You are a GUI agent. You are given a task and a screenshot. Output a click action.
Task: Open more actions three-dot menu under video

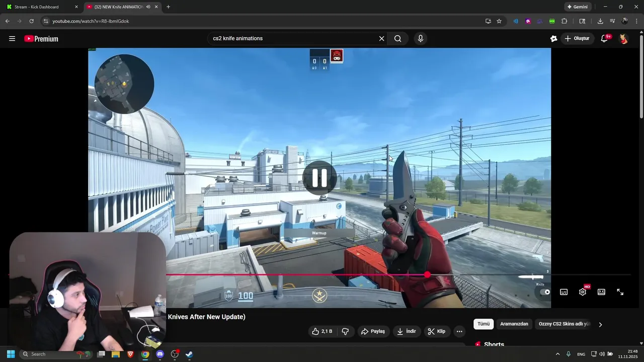click(459, 331)
